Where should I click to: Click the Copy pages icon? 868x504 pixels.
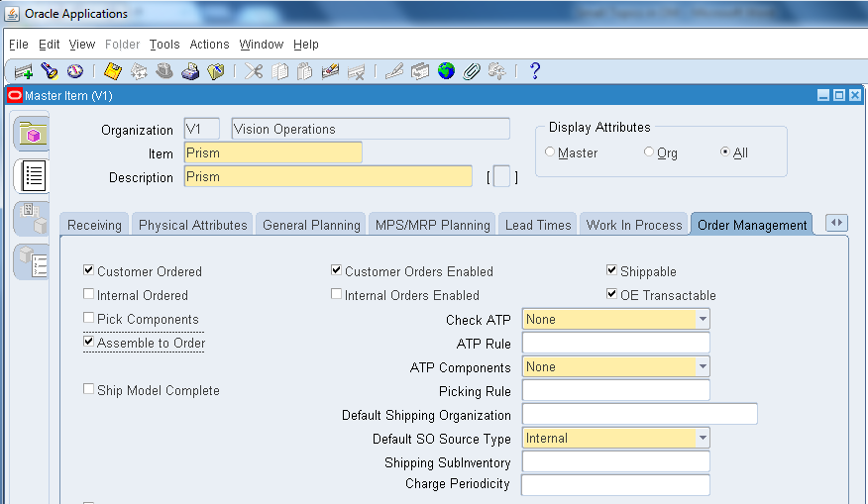click(x=279, y=71)
